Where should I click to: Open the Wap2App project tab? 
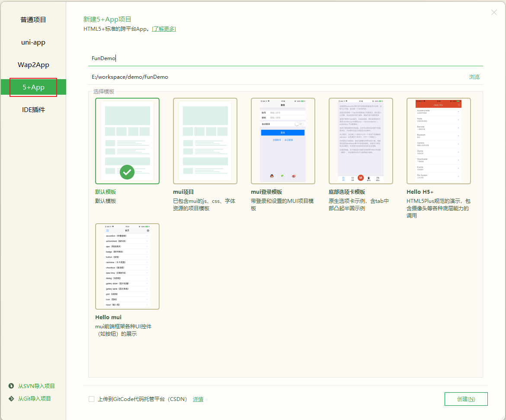[x=33, y=64]
